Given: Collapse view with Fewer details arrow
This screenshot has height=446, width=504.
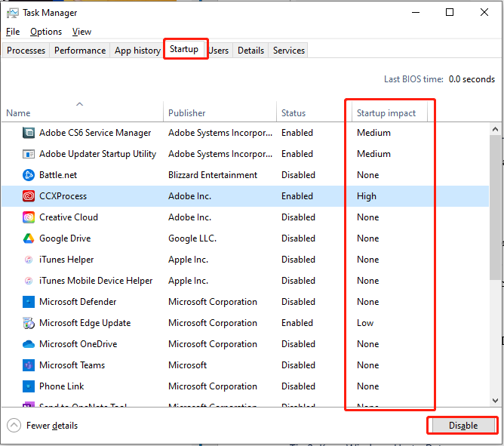Looking at the screenshot, I should (x=14, y=426).
